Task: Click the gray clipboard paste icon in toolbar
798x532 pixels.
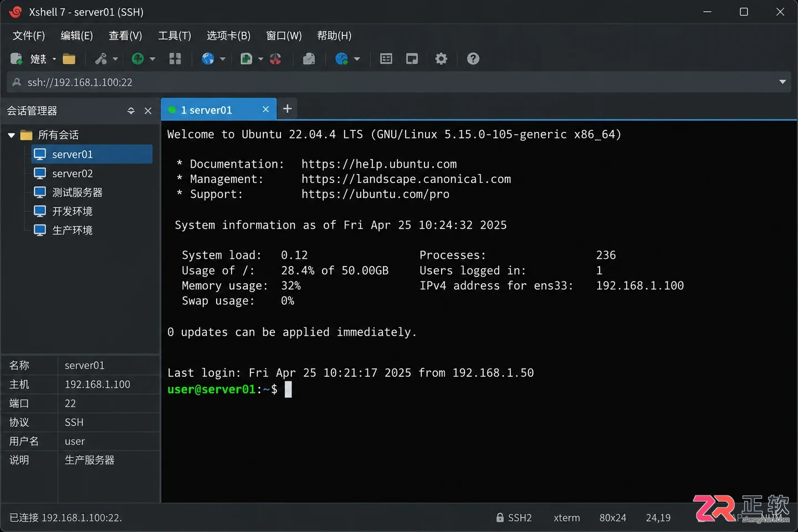Action: click(309, 59)
